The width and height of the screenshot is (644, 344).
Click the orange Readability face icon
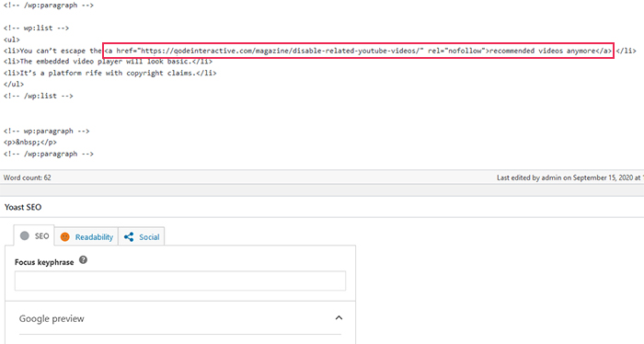click(65, 237)
